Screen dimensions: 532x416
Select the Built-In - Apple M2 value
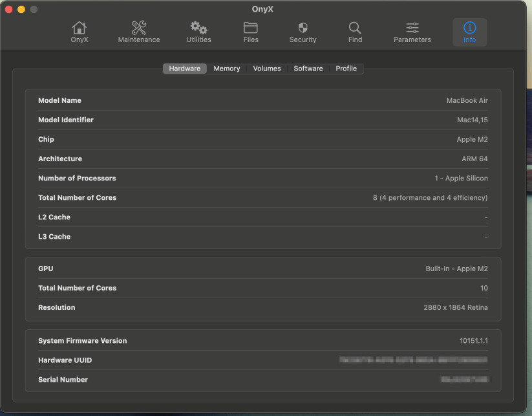coord(456,268)
